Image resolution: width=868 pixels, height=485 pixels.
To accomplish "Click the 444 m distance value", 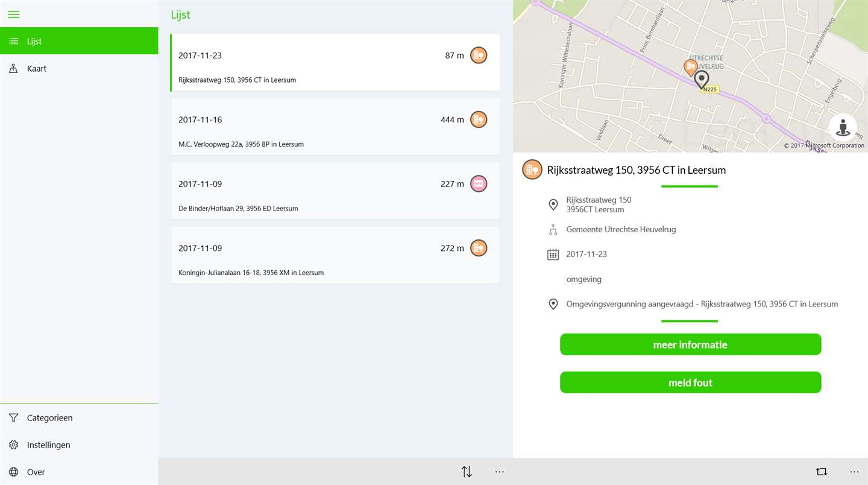I will click(452, 119).
